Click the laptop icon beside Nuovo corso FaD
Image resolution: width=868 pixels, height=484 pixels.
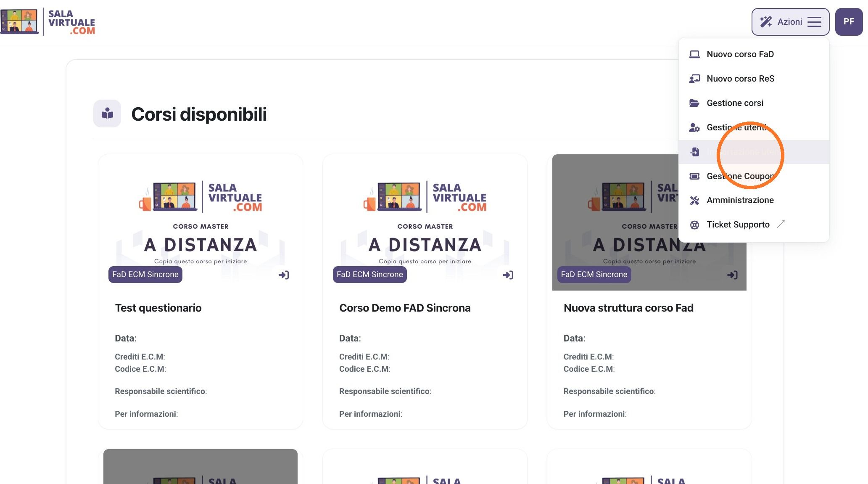pyautogui.click(x=694, y=54)
